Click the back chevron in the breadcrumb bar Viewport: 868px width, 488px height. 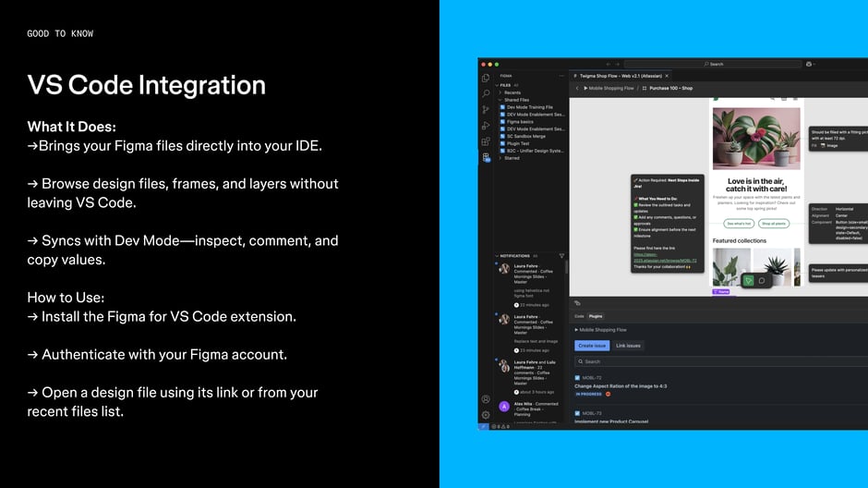click(x=577, y=88)
